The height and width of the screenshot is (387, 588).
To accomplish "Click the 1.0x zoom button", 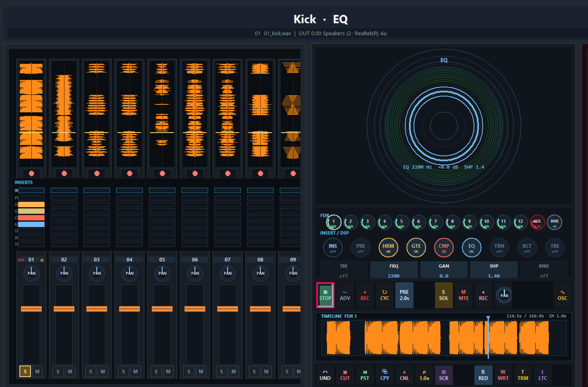I will tap(424, 375).
